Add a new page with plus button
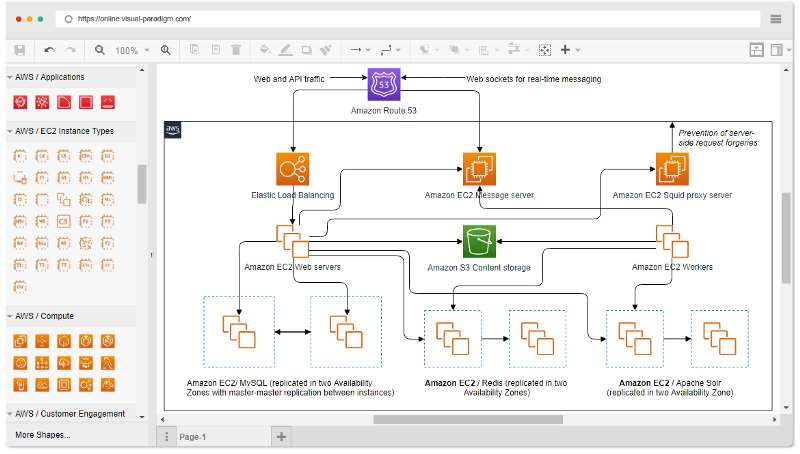The height and width of the screenshot is (454, 800). 282,436
